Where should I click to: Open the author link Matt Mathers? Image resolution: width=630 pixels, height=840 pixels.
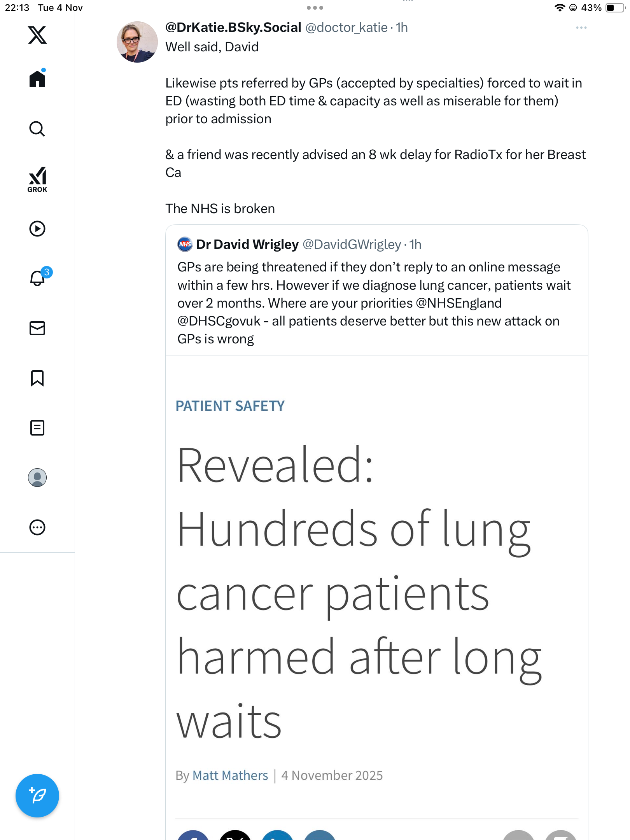230,775
